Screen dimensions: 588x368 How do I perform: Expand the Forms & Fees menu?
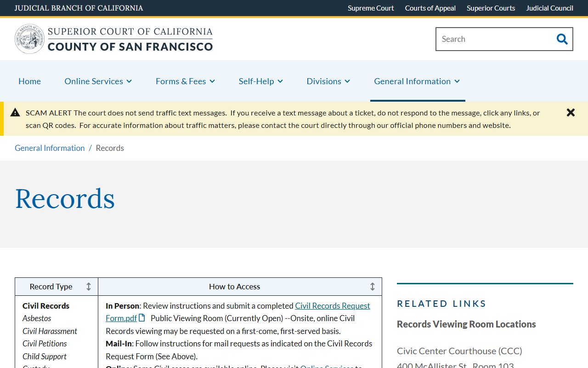click(185, 81)
